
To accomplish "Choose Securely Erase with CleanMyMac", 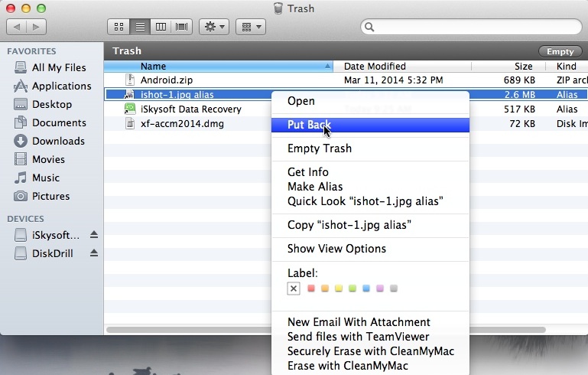I will [x=370, y=351].
